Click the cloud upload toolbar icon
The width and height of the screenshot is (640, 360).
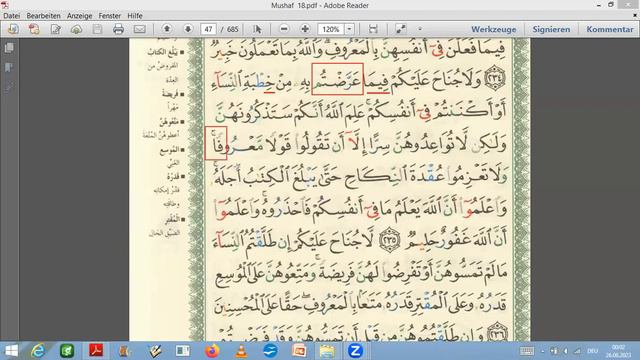pos(76,29)
